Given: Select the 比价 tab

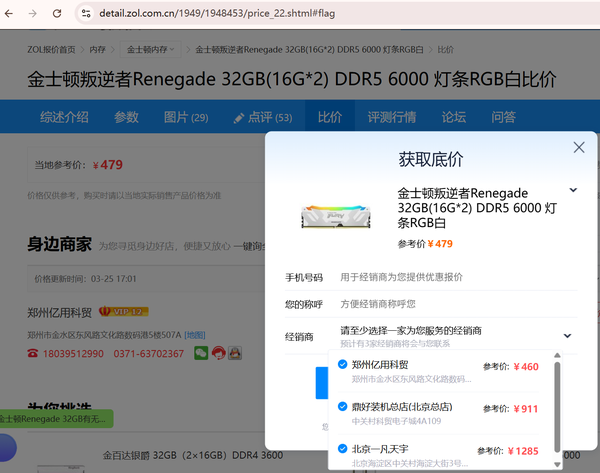Looking at the screenshot, I should click(330, 117).
